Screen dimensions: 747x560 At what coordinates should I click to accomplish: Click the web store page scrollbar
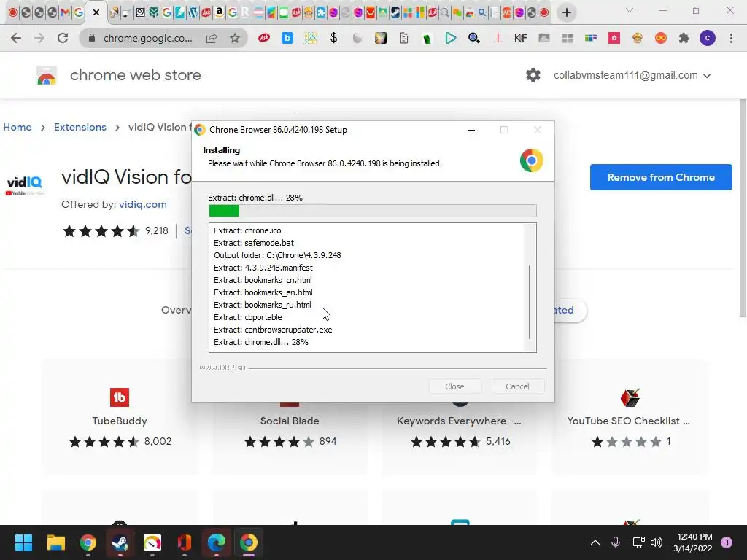pyautogui.click(x=742, y=208)
